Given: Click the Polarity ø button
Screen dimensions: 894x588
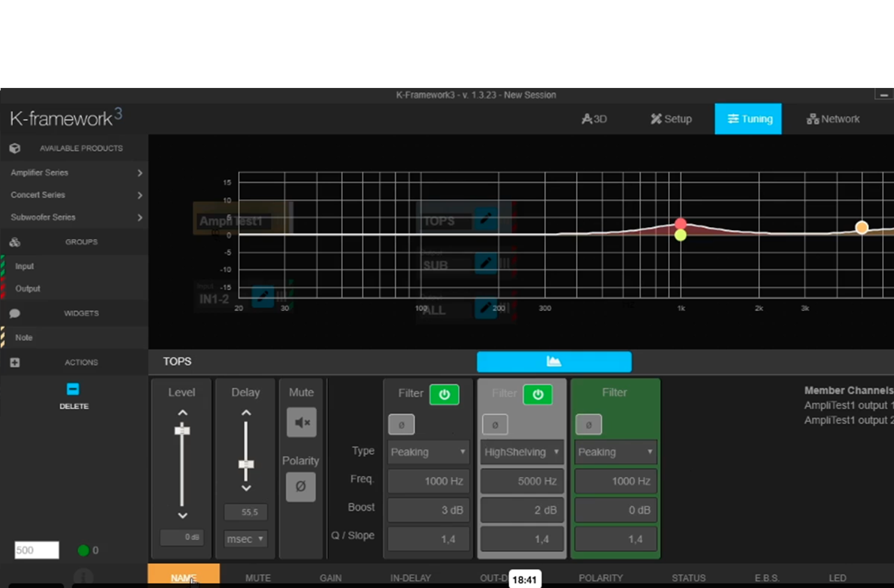Looking at the screenshot, I should click(300, 486).
